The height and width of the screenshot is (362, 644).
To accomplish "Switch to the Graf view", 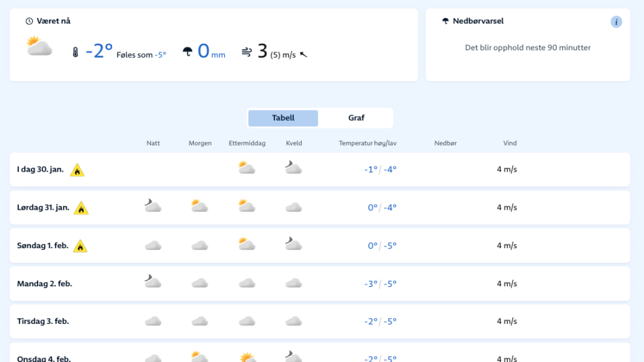I will point(356,118).
